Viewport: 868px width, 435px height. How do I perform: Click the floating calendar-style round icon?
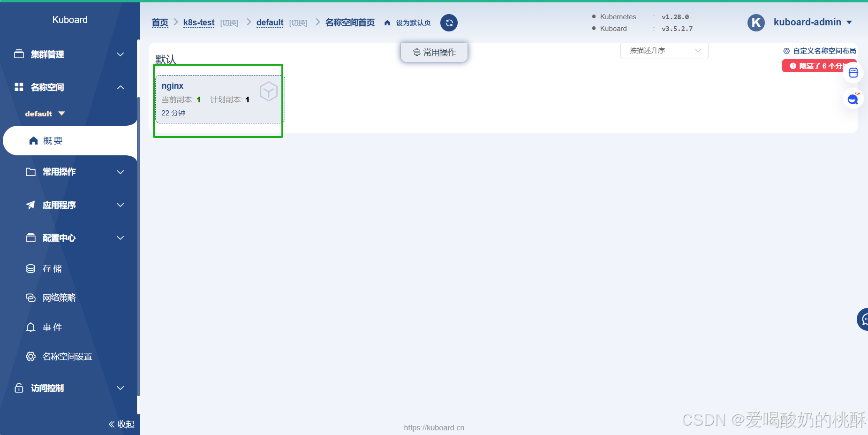[x=853, y=73]
